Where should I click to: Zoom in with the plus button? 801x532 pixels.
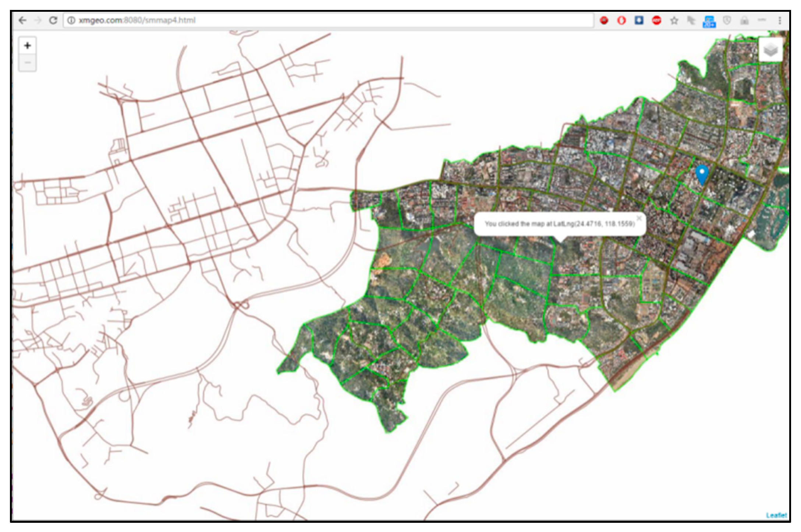27,46
